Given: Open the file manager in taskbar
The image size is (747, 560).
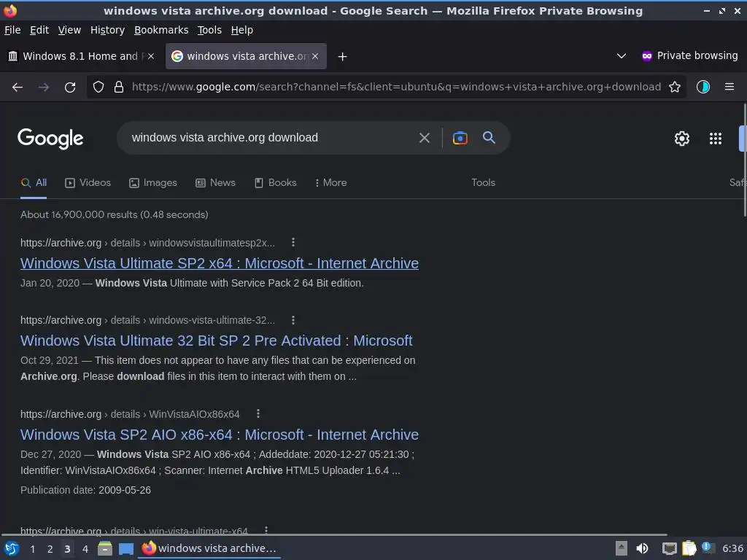Looking at the screenshot, I should point(105,548).
